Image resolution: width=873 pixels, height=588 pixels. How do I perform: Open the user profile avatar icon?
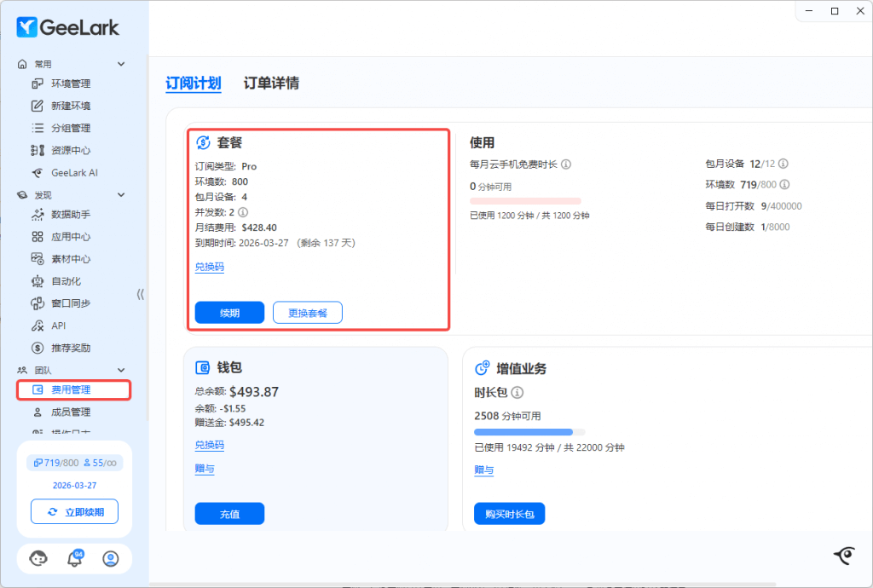tap(111, 559)
